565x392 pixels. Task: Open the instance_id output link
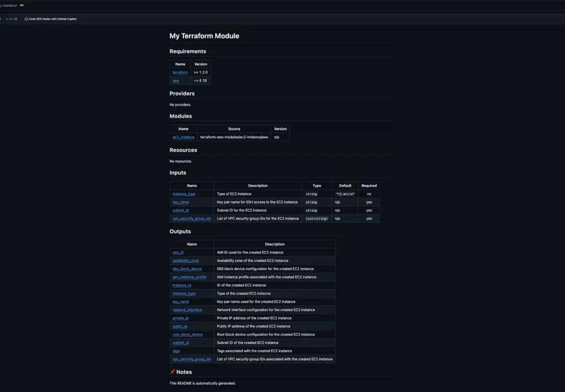[x=182, y=285]
